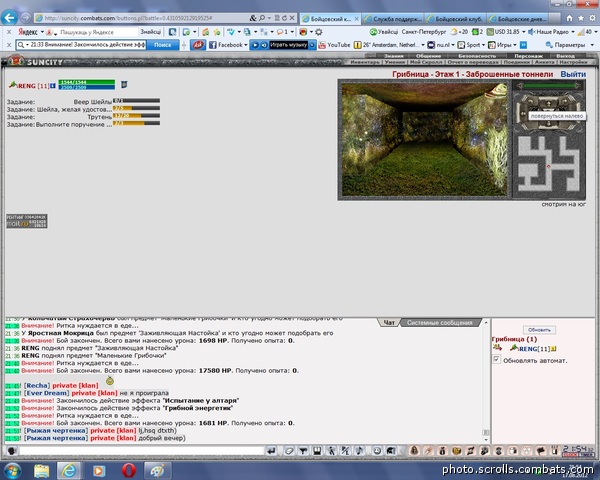
Task: Open the File Explorer folder on taskbar
Action: 41,470
